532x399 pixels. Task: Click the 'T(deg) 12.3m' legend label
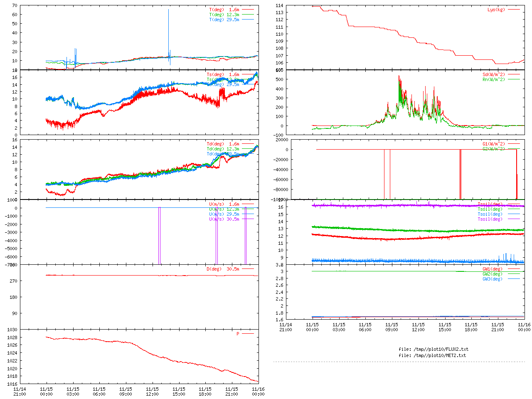224,15
